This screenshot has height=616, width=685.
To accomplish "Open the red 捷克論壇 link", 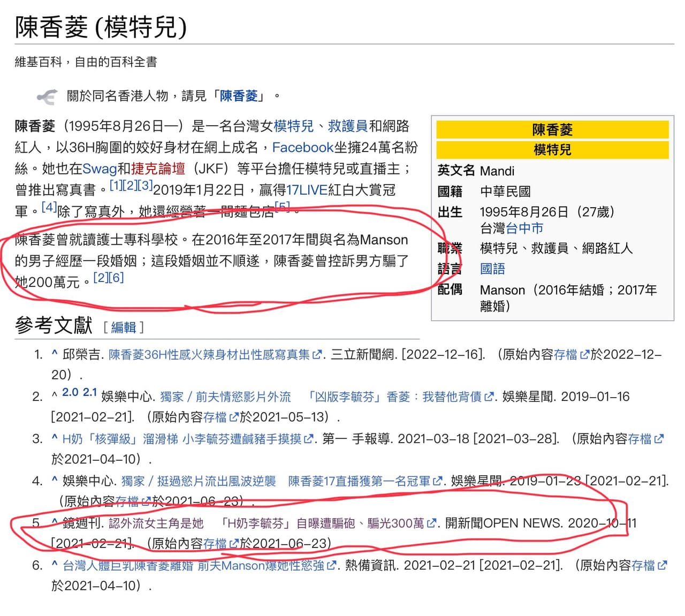I will coord(158,169).
